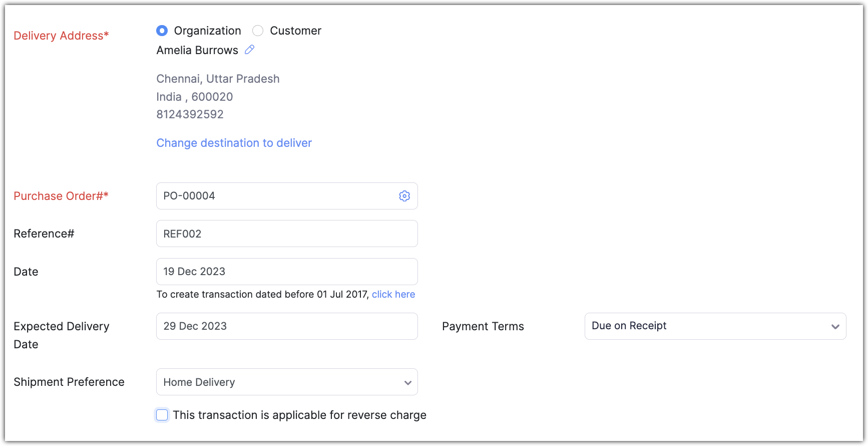Open purchase order number settings gear
This screenshot has width=868, height=446.
404,196
